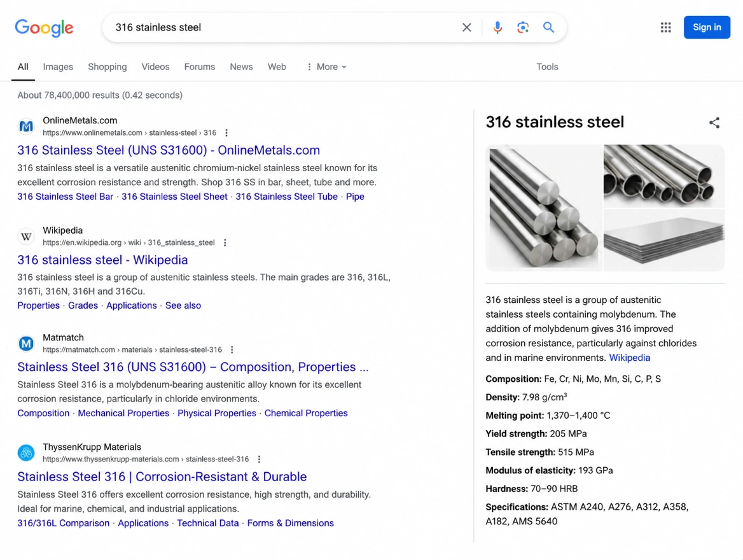Open the stacked steel sheets image

tap(664, 241)
